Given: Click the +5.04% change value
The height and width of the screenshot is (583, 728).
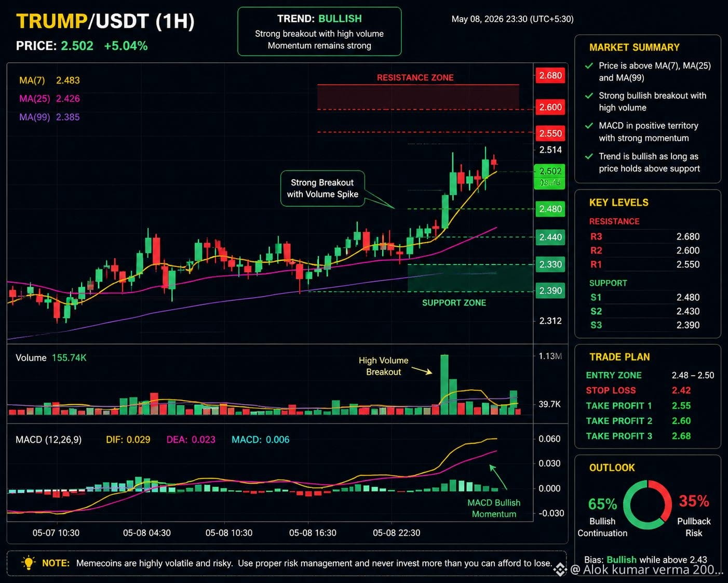Looking at the screenshot, I should coord(126,46).
